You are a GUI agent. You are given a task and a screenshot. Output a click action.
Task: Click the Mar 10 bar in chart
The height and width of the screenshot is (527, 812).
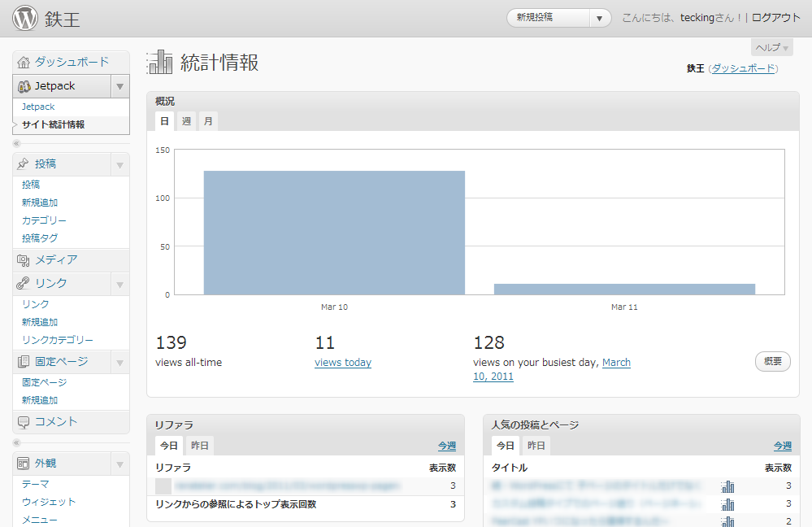tap(334, 233)
